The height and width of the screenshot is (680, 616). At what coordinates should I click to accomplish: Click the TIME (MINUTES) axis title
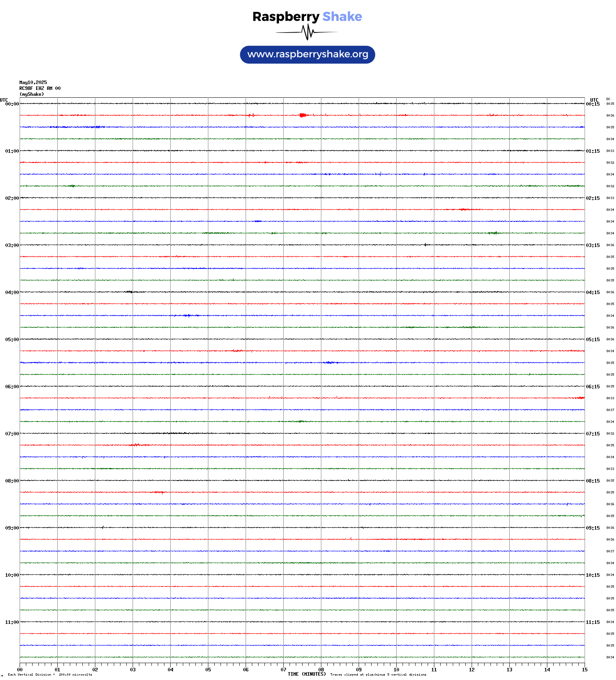[x=307, y=674]
